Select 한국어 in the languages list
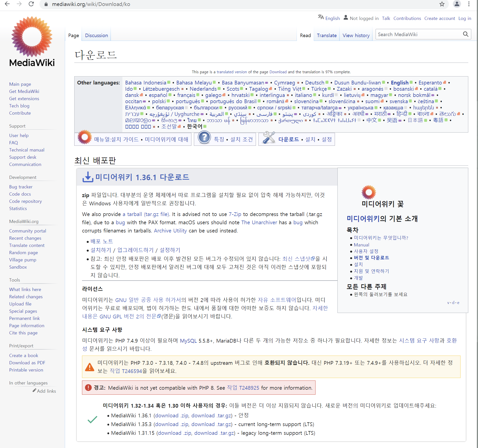 pos(194,126)
